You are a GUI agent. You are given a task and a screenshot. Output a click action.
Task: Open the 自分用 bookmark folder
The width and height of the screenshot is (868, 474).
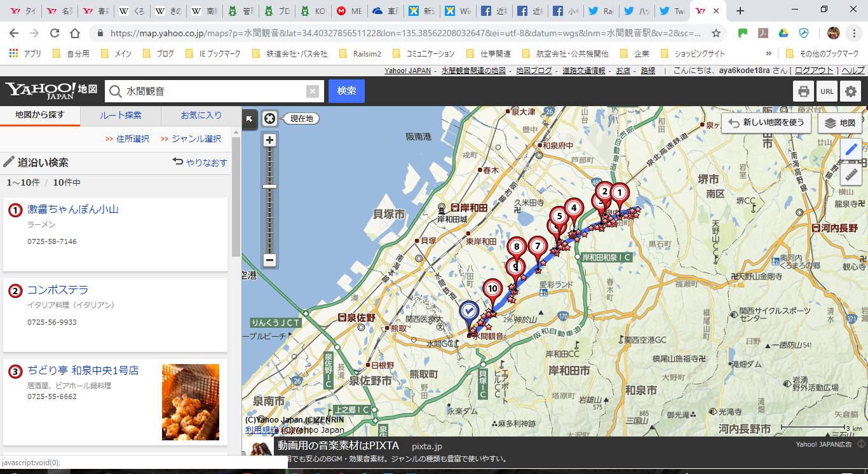click(x=71, y=54)
